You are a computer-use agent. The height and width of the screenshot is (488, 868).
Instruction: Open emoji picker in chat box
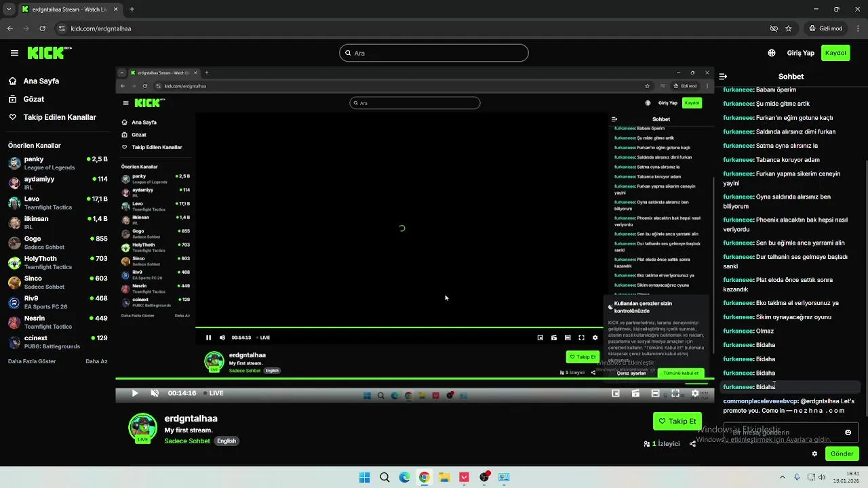click(x=848, y=432)
